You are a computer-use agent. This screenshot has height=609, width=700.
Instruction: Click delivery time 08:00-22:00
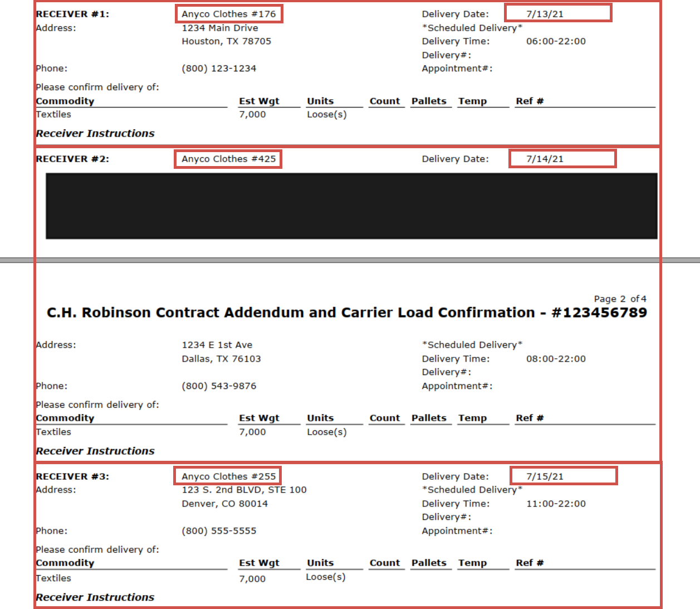556,359
